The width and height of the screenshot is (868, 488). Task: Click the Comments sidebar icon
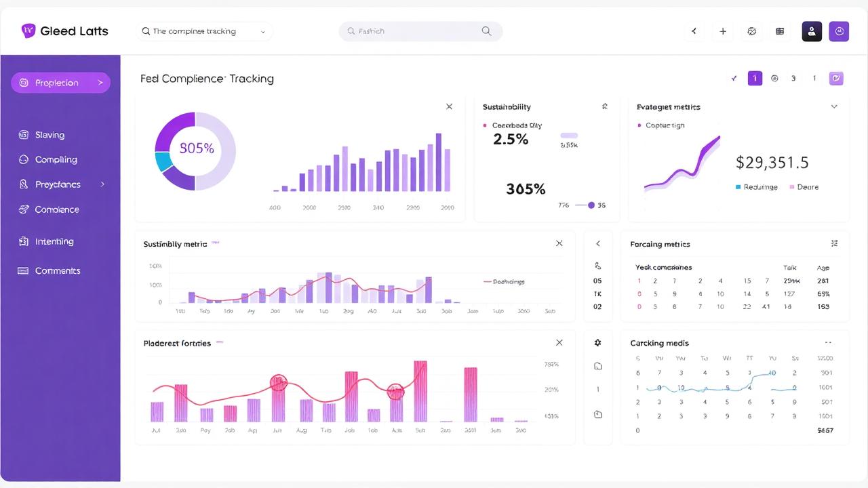[22, 270]
